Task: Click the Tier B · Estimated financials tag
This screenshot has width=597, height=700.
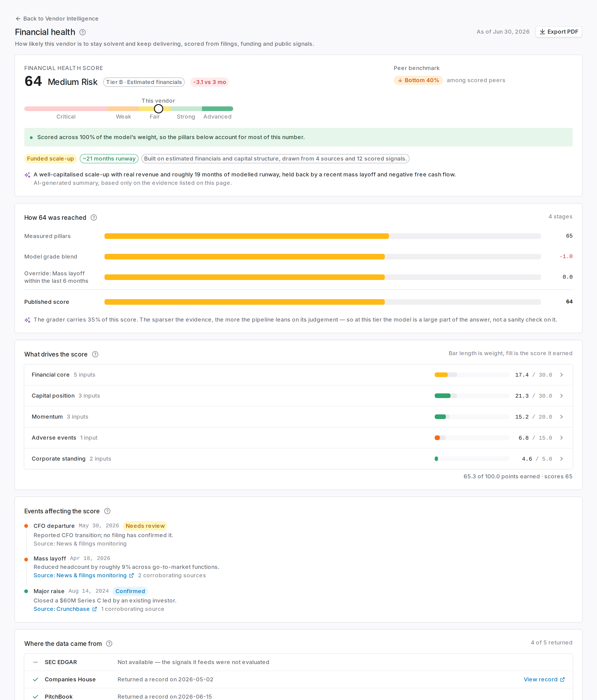Action: click(144, 82)
